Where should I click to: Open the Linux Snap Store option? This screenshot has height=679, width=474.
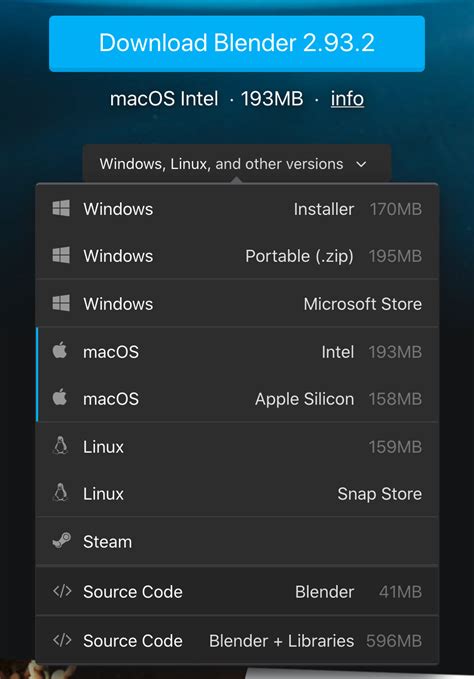tap(237, 494)
